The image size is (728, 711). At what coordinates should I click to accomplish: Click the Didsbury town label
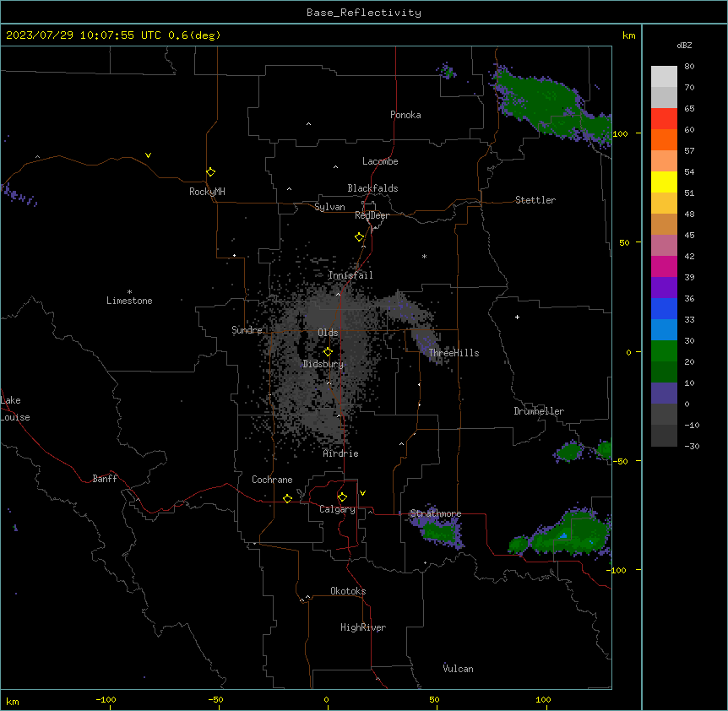coord(323,364)
